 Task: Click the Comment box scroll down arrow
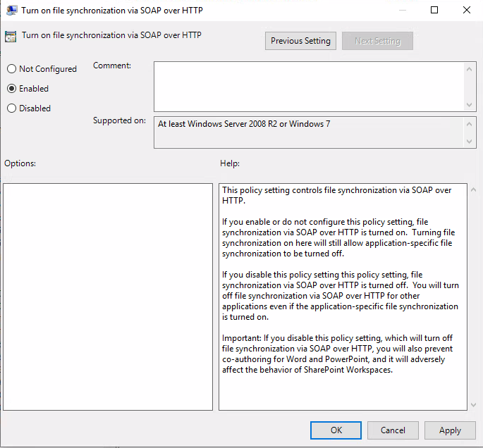469,105
